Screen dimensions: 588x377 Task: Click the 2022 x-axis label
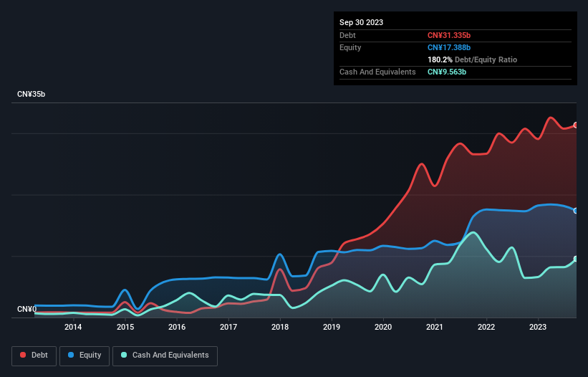click(x=486, y=327)
